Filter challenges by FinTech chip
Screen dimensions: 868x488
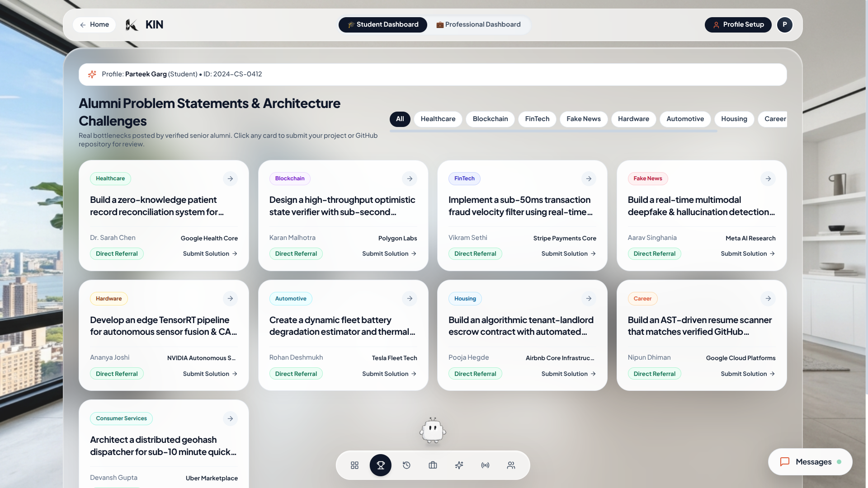tap(537, 119)
